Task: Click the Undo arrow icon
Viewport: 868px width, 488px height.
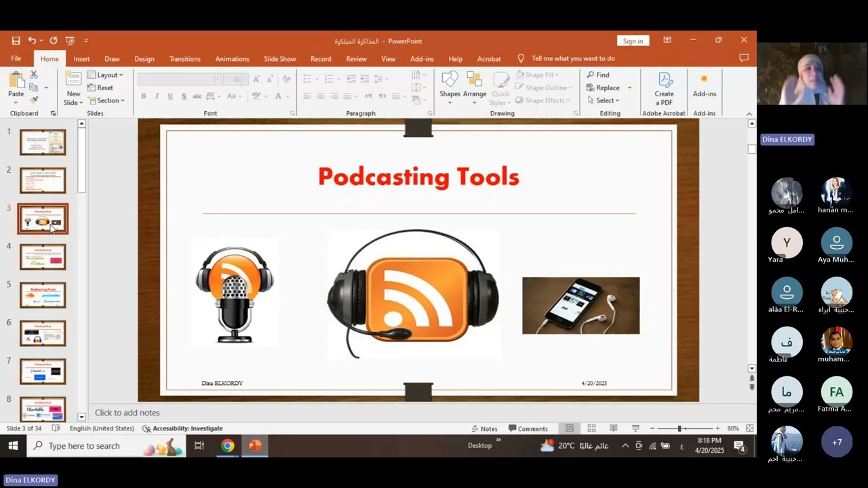Action: (32, 41)
